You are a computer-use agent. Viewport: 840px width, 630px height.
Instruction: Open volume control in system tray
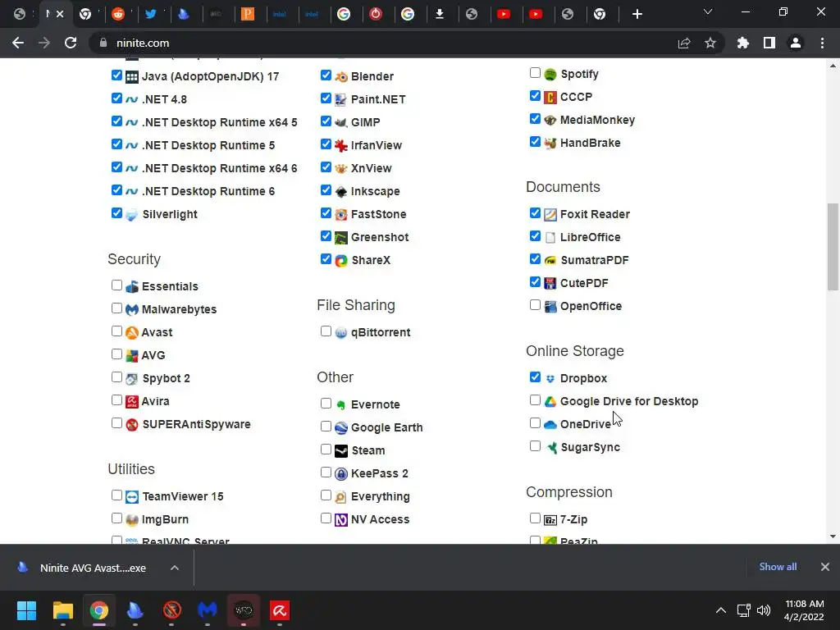tap(764, 610)
